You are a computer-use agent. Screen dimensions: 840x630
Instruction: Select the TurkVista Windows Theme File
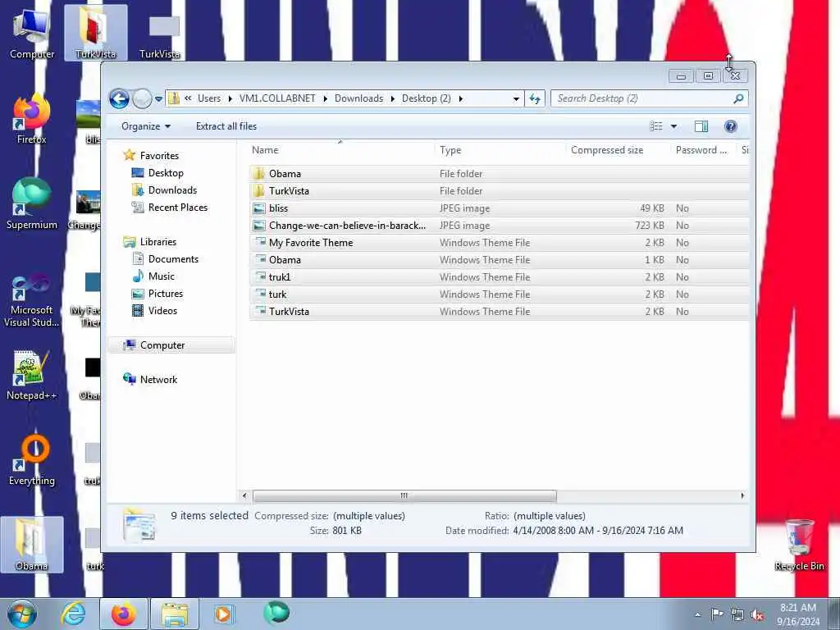[499, 311]
